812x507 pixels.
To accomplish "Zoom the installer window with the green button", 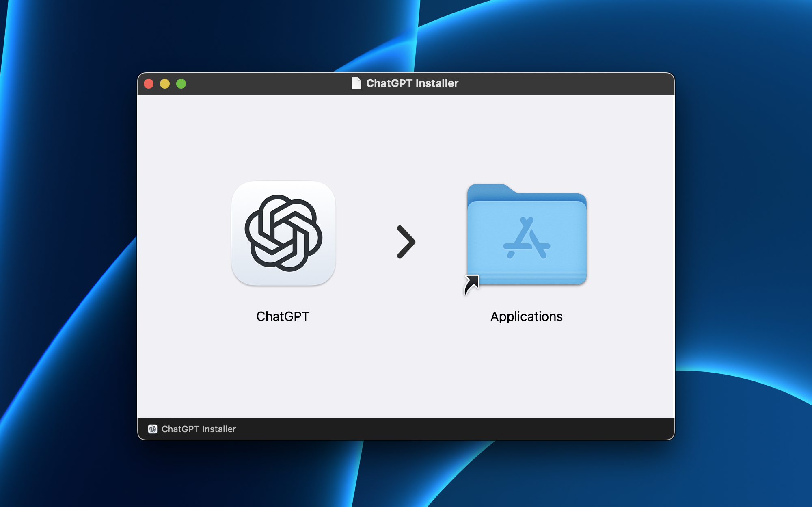I will (181, 84).
